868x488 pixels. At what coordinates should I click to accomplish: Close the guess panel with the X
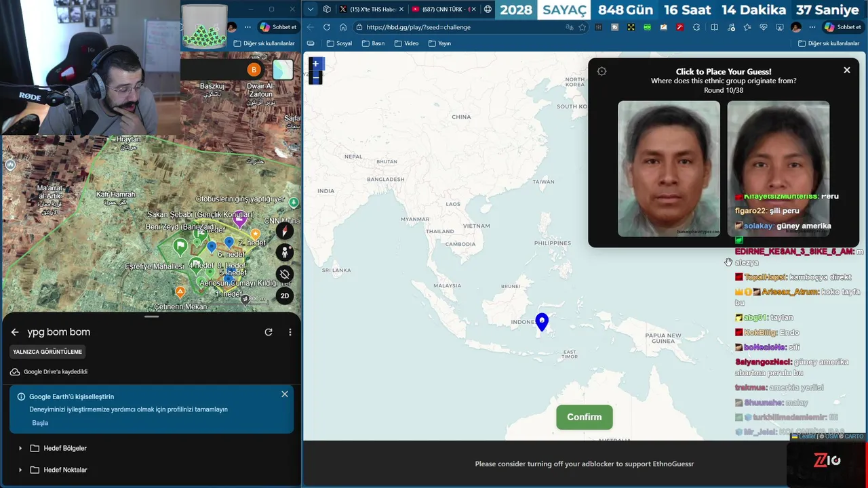click(x=846, y=70)
